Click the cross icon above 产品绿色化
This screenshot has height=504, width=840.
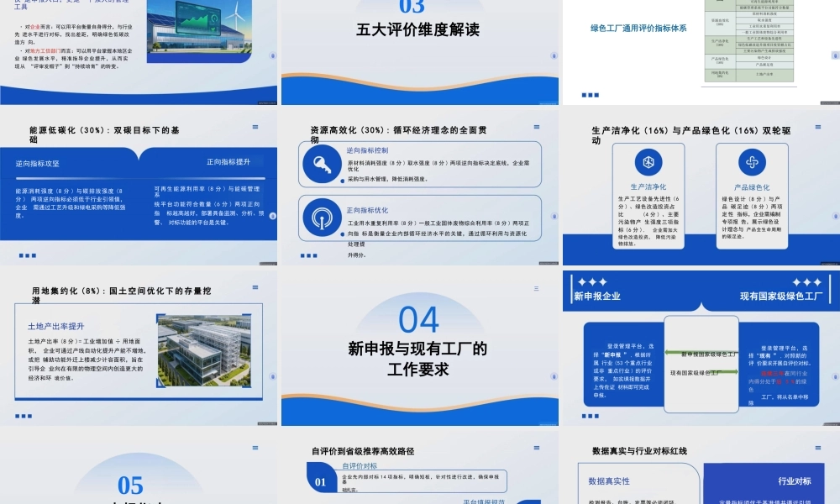[x=752, y=162]
